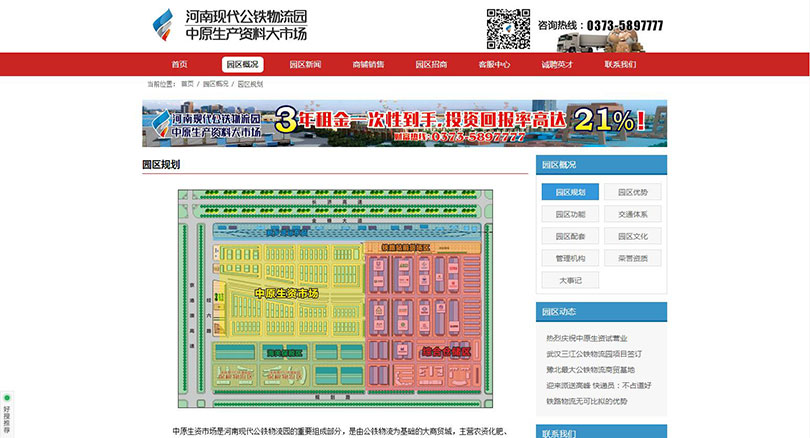Screen dimensions: 810x438
Task: Select 园区优势 in the sidebar
Action: pos(632,192)
